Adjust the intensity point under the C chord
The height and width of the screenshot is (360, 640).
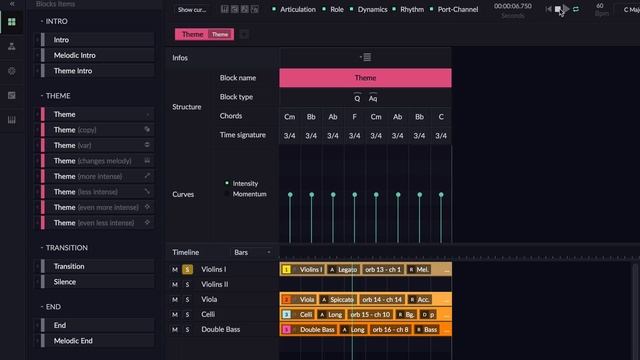pyautogui.click(x=441, y=195)
